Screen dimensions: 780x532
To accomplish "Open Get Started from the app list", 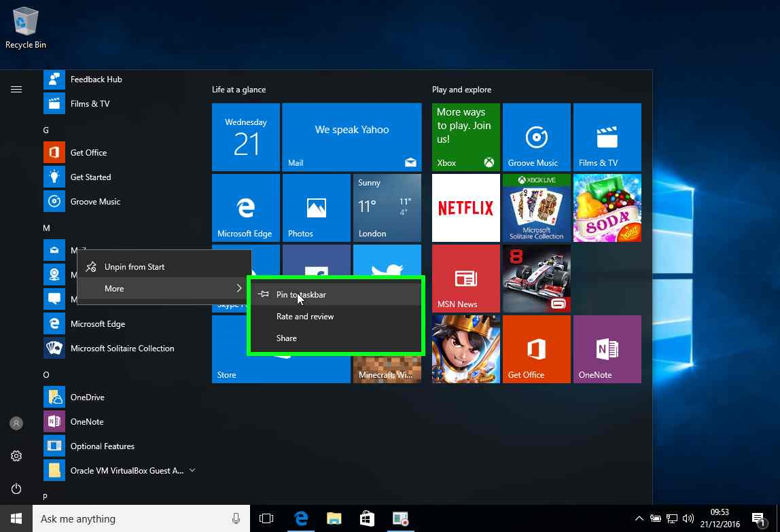I will (x=77, y=177).
